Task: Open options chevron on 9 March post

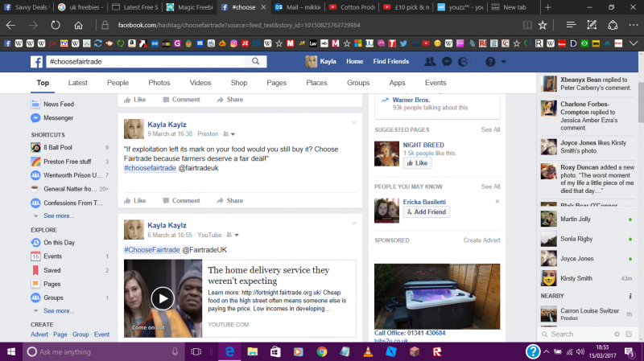Action: click(x=353, y=122)
